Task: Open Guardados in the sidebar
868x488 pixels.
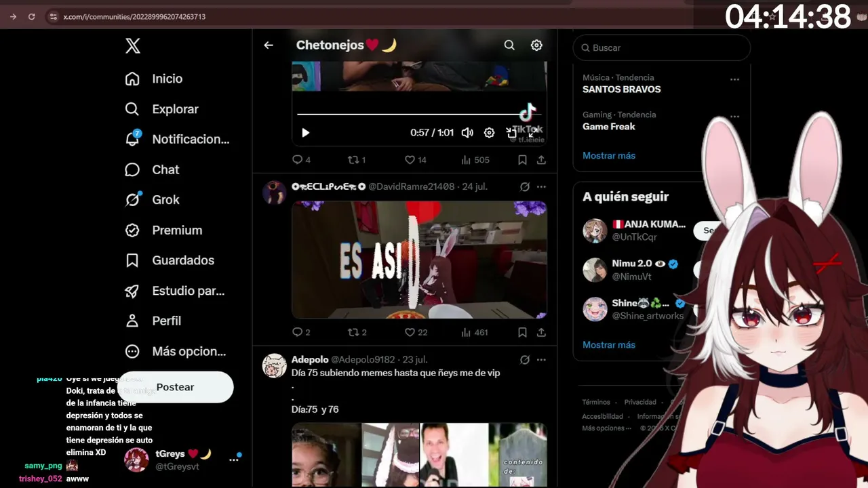Action: tap(170, 260)
